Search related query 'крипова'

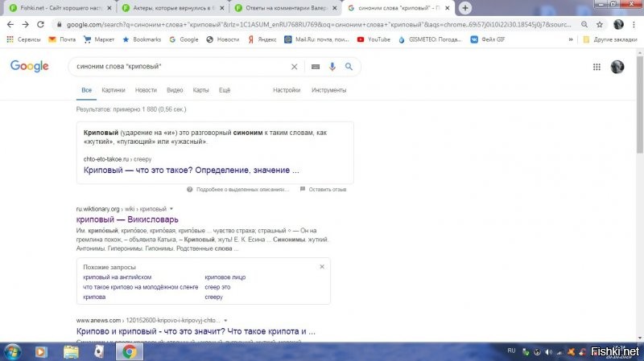[x=94, y=297]
